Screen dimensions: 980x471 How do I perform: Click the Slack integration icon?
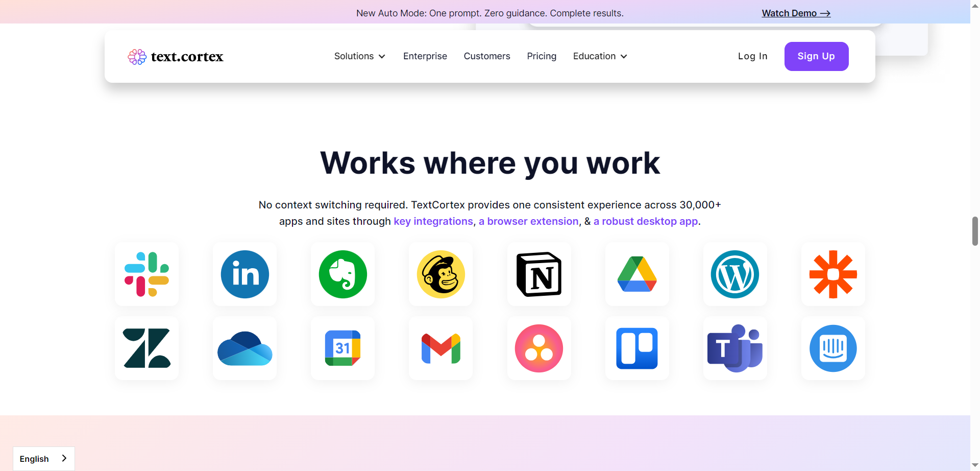147,274
